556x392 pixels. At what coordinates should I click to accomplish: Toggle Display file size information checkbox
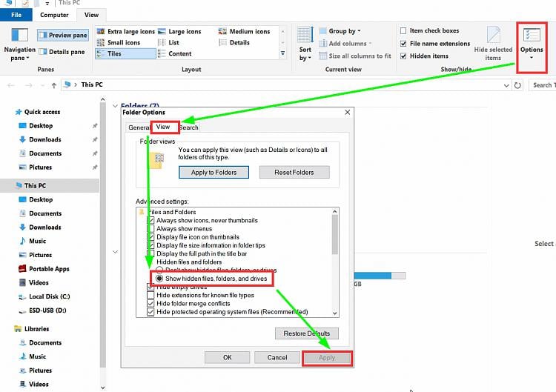[150, 245]
